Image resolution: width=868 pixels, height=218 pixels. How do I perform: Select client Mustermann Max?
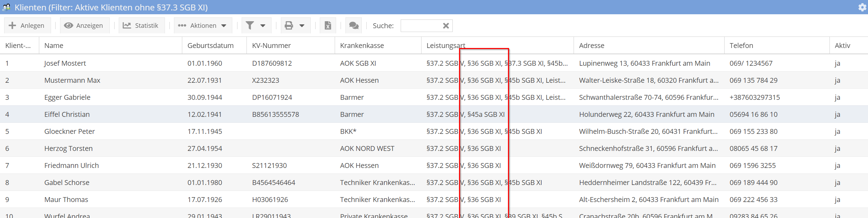[72, 80]
